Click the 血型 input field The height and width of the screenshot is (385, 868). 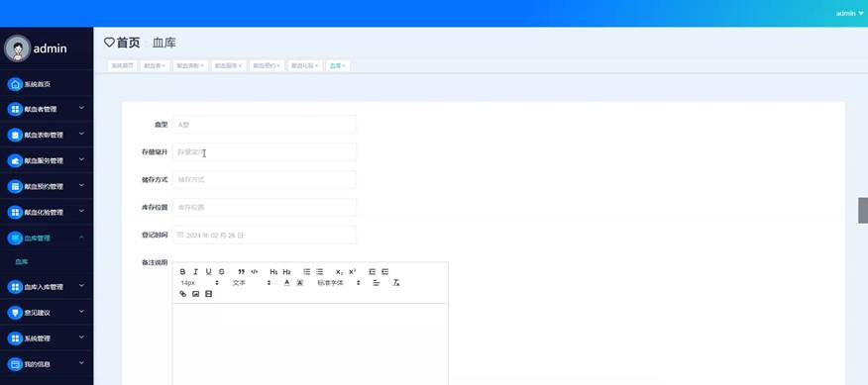click(264, 125)
